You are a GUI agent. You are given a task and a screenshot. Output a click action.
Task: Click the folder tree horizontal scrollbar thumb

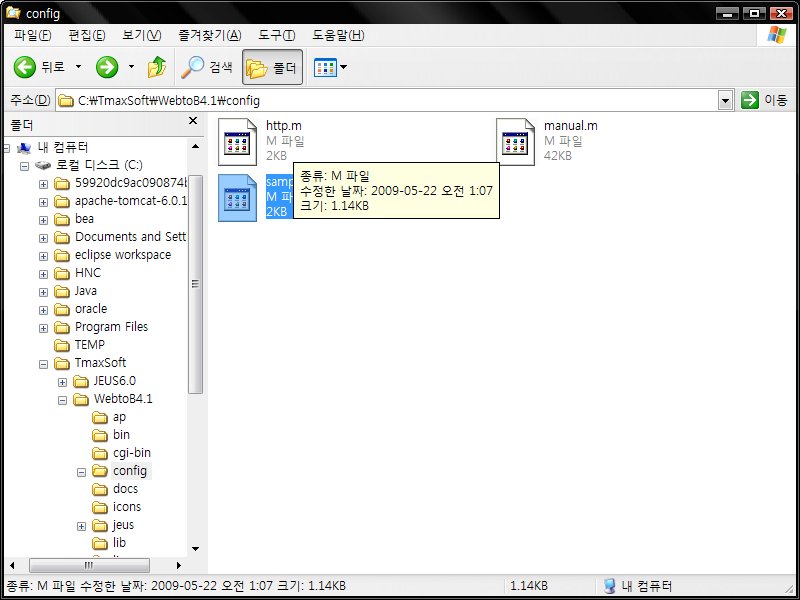click(89, 565)
